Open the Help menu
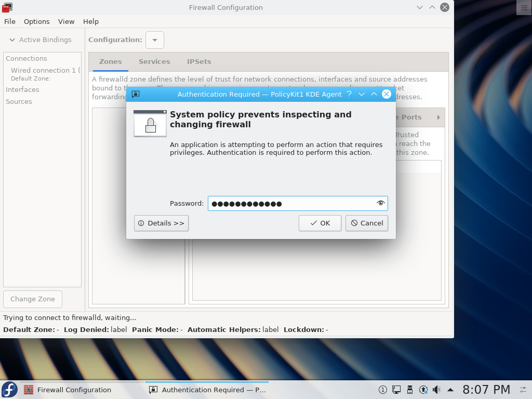This screenshot has width=532, height=399. coord(90,21)
